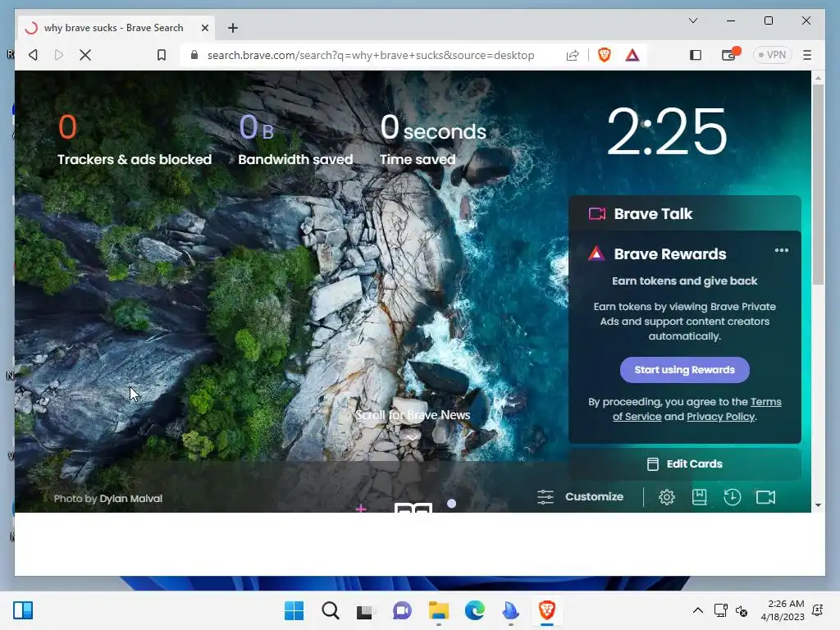The image size is (840, 630).
Task: Click the Edit Cards button
Action: 685,464
